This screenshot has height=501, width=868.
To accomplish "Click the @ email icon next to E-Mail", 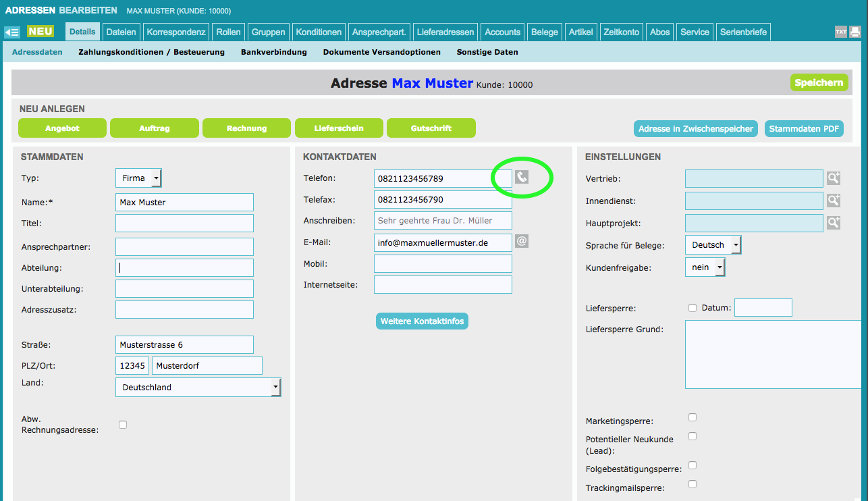I will (x=522, y=241).
